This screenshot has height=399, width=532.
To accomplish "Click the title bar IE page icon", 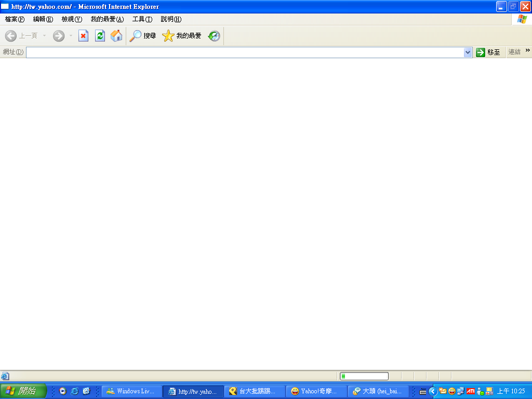I will coord(5,6).
